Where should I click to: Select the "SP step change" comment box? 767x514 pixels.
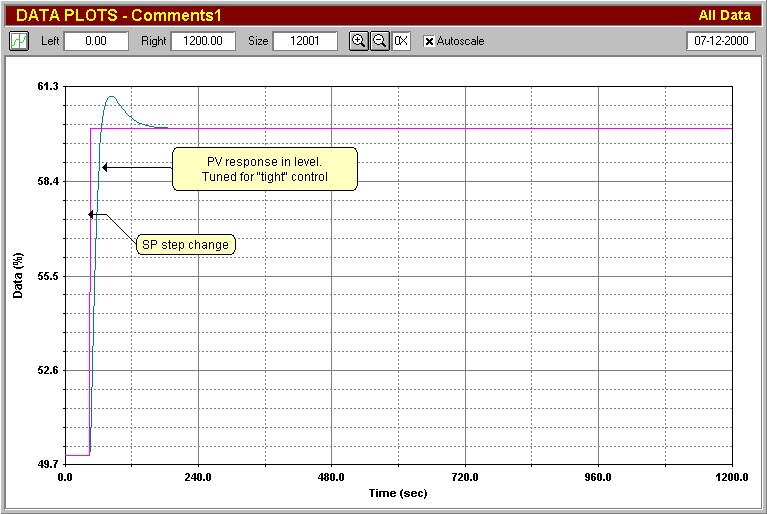coord(186,244)
